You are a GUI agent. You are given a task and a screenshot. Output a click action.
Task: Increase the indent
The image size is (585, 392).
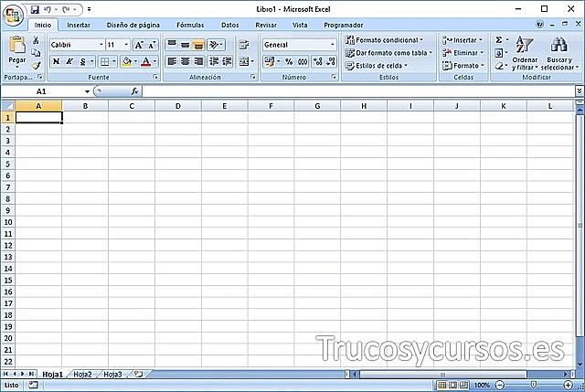(227, 61)
